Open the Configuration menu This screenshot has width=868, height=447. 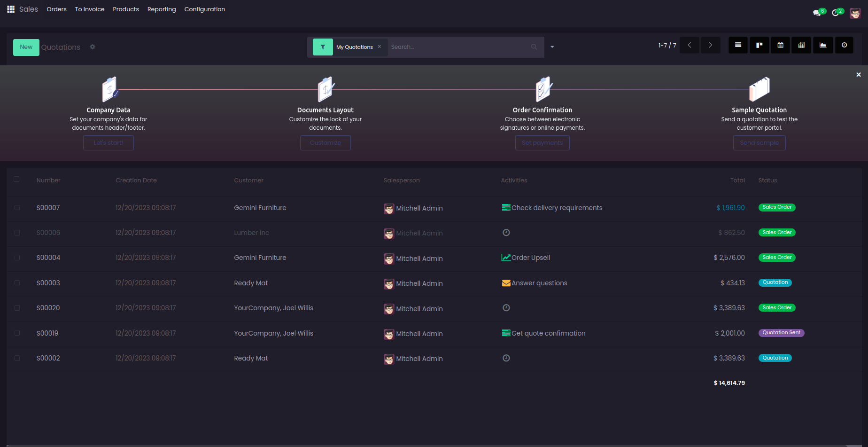[x=205, y=9]
